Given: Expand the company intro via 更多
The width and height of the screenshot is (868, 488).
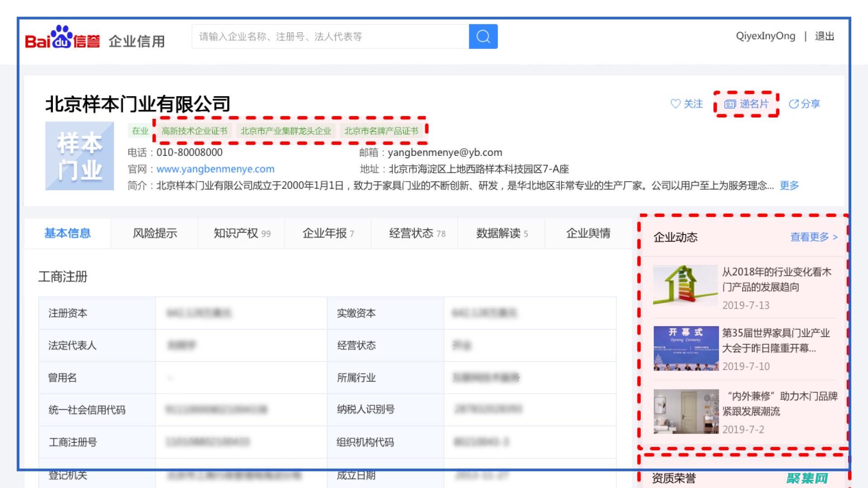Looking at the screenshot, I should [788, 185].
